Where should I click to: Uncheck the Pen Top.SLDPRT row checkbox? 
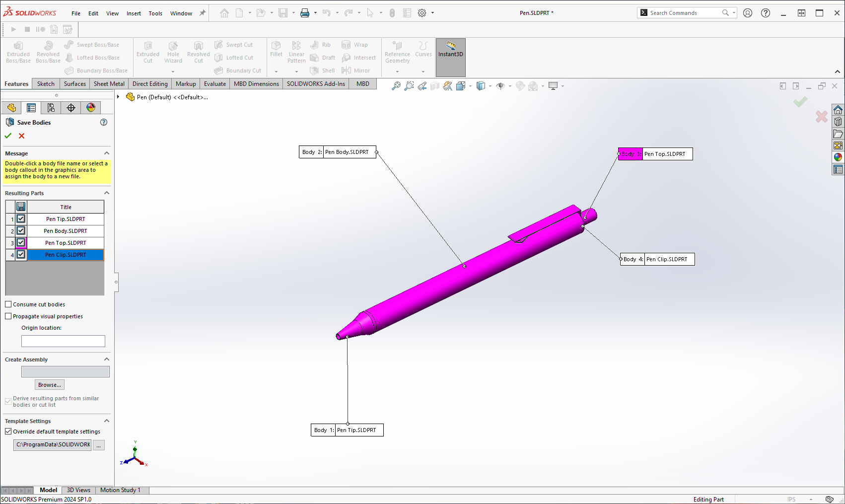point(21,242)
